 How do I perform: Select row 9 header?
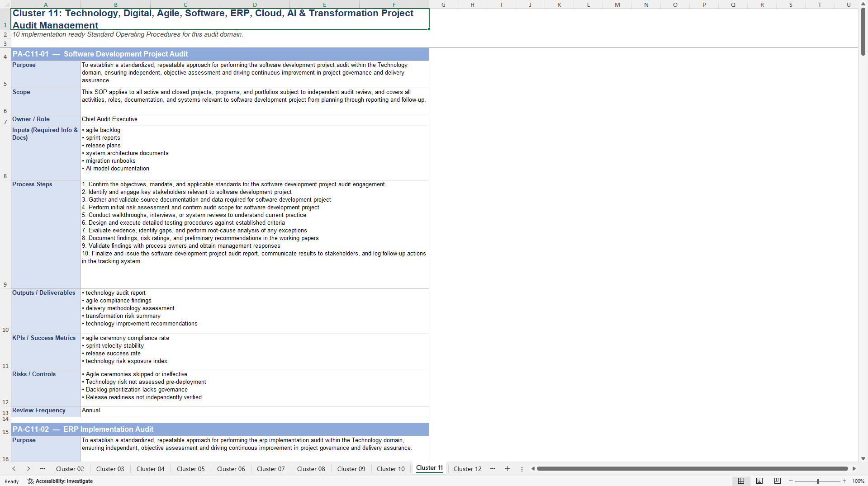(x=5, y=234)
